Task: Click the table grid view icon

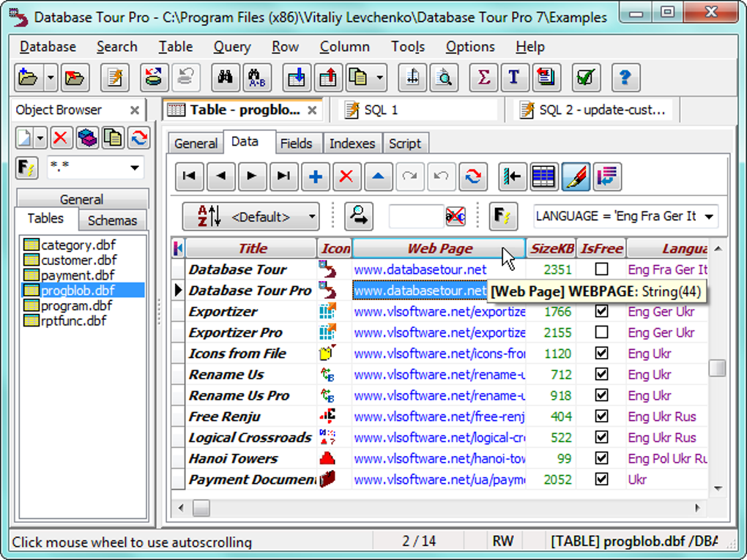Action: (543, 176)
